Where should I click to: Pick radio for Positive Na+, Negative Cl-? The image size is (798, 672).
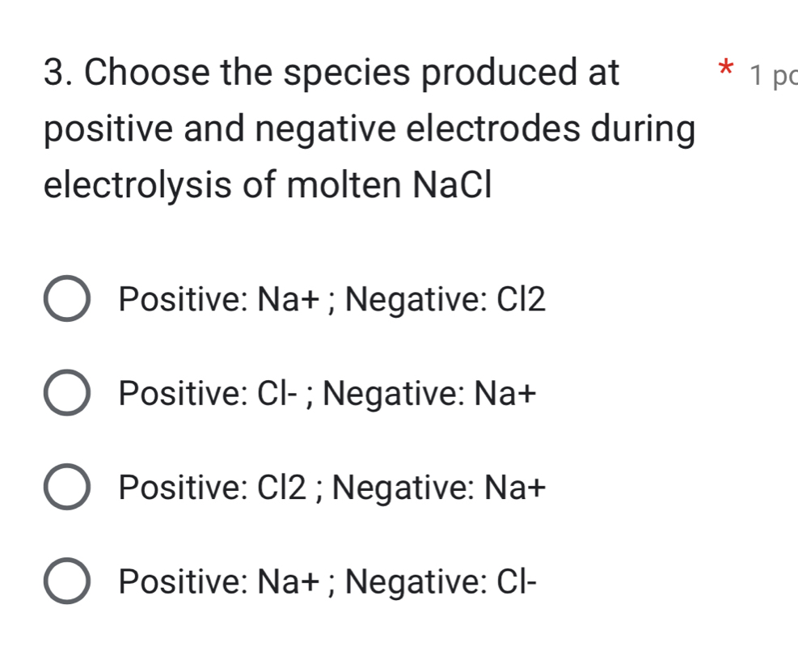pyautogui.click(x=66, y=581)
